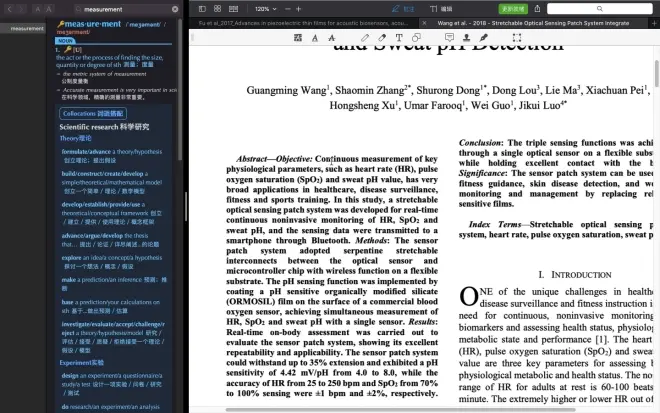The height and width of the screenshot is (413, 660).
Task: Add a new document tab with plus
Action: tap(655, 24)
